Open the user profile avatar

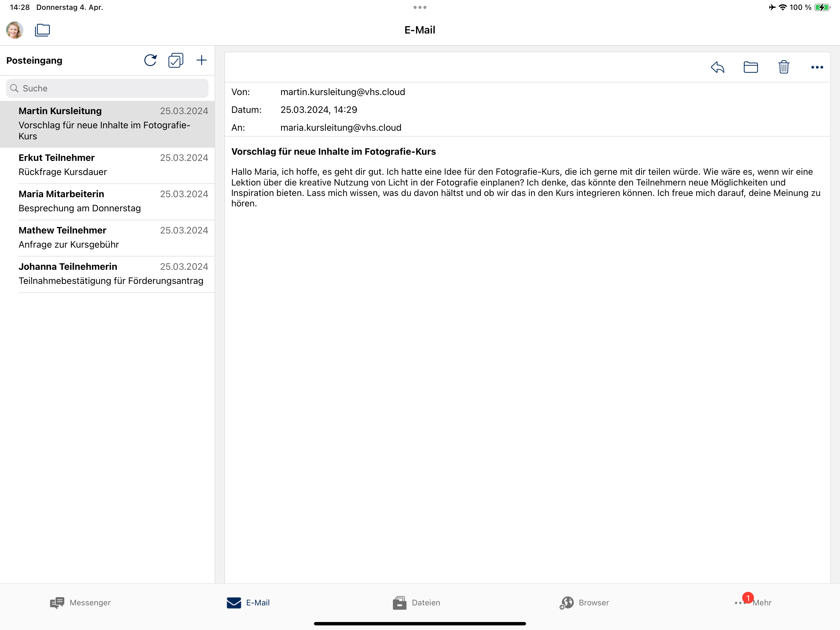point(15,30)
